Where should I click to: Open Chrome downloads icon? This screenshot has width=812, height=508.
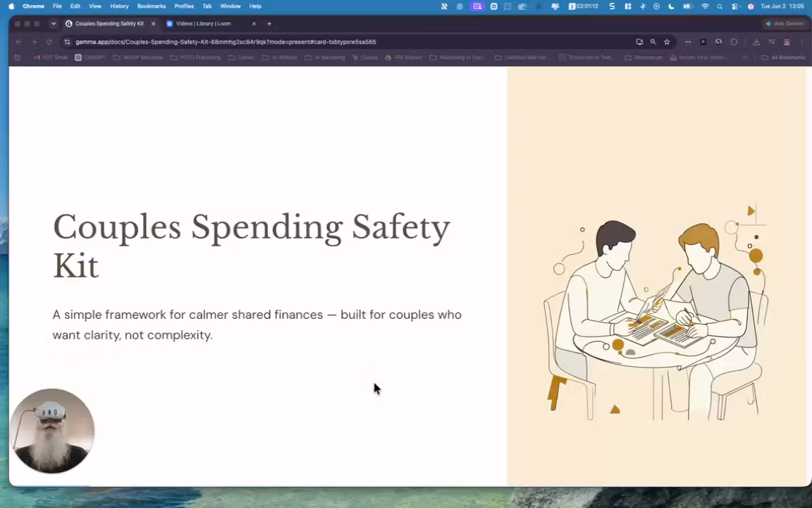coord(756,42)
